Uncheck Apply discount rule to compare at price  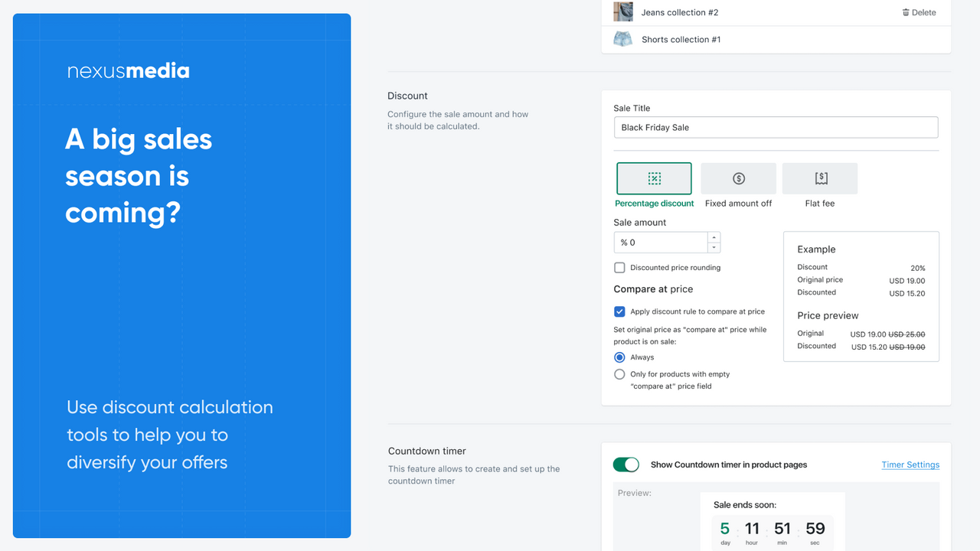coord(619,311)
